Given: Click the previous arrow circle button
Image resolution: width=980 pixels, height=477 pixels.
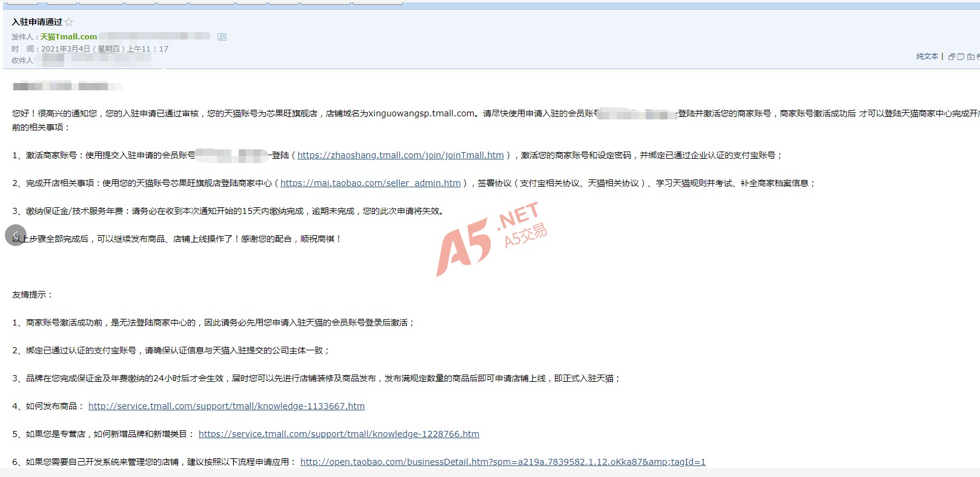Looking at the screenshot, I should point(16,235).
